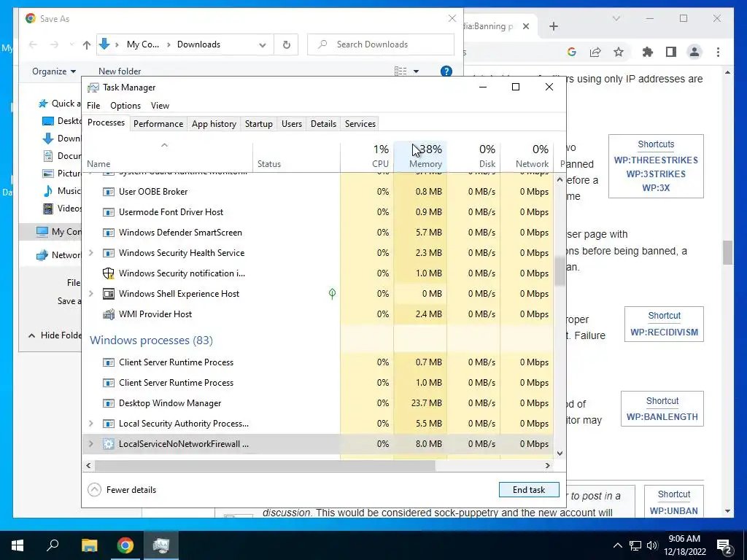Open the Options menu in Task Manager
Image resolution: width=747 pixels, height=560 pixels.
pos(125,106)
